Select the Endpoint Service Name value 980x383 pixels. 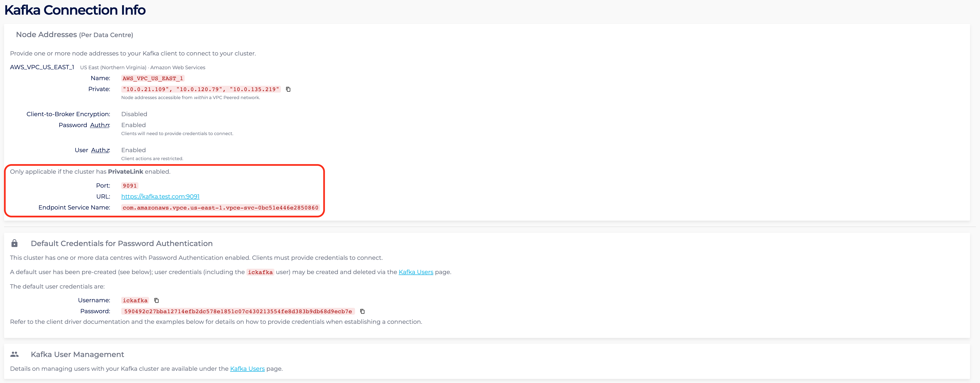click(221, 208)
